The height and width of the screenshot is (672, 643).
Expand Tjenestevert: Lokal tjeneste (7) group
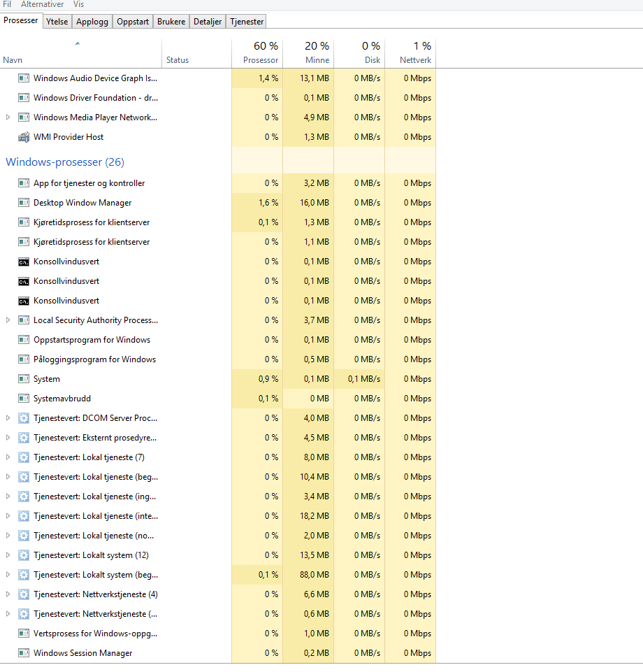pyautogui.click(x=8, y=457)
